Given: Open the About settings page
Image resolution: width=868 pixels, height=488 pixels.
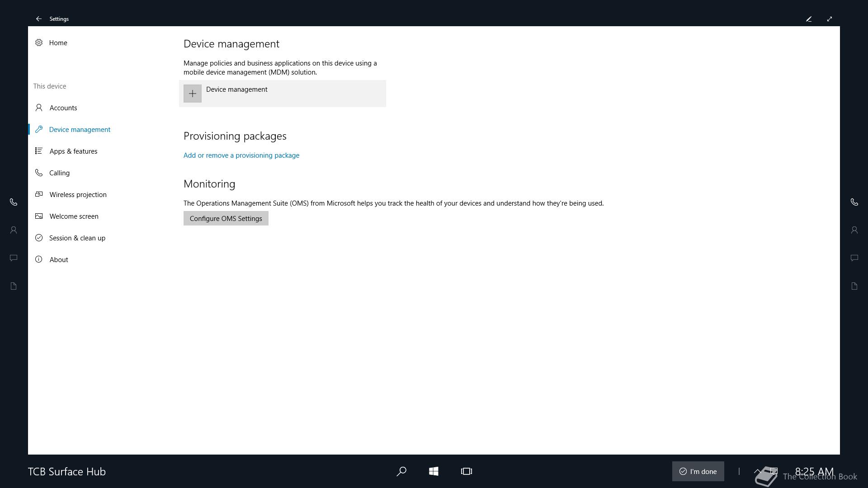Looking at the screenshot, I should pyautogui.click(x=59, y=259).
